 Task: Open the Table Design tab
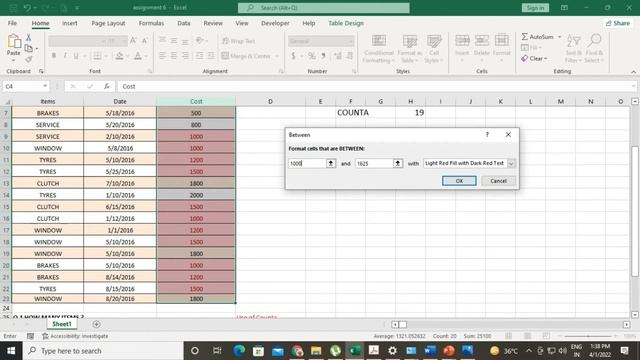346,23
